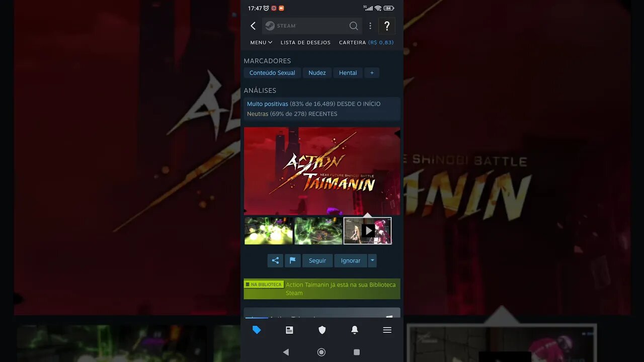Add a tag with plus button
This screenshot has width=644, height=362.
372,73
